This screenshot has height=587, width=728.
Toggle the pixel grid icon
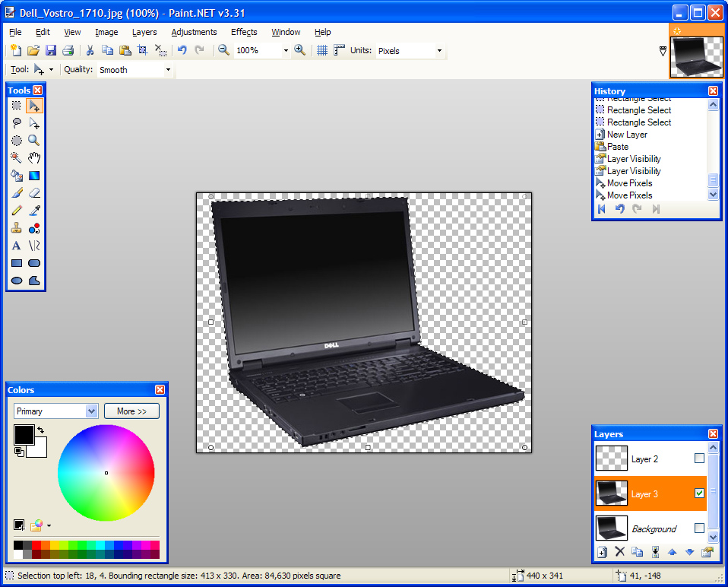pyautogui.click(x=322, y=50)
